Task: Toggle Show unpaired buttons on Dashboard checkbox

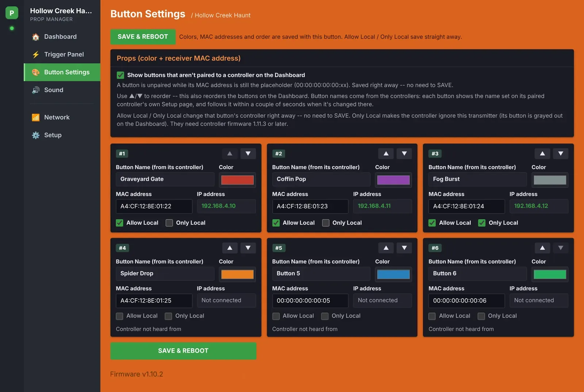Action: [120, 75]
